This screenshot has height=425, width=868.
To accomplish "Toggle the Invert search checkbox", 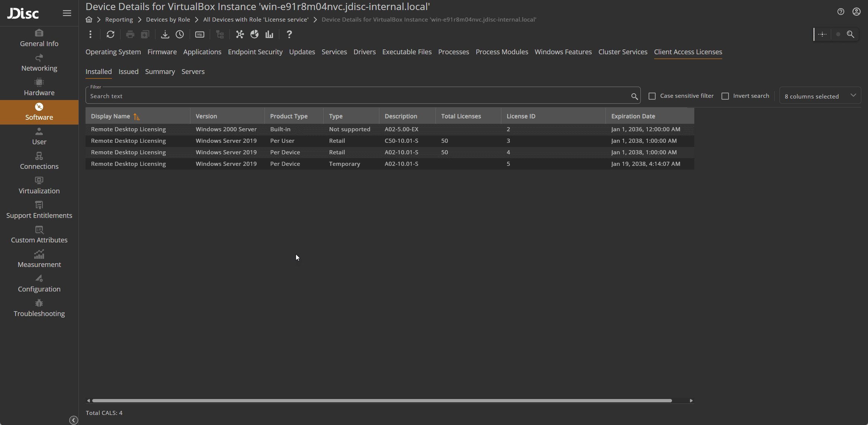I will click(725, 96).
